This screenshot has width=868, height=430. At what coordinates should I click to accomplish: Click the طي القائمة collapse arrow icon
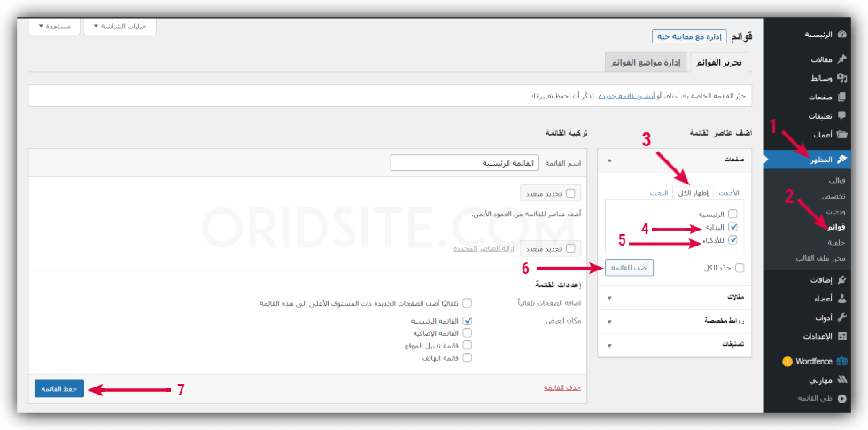pos(842,398)
